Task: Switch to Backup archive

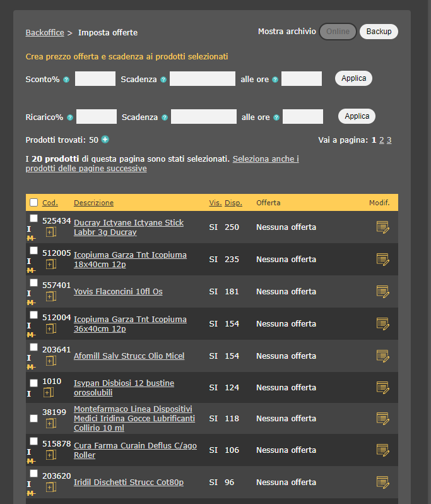Action: 379,32
